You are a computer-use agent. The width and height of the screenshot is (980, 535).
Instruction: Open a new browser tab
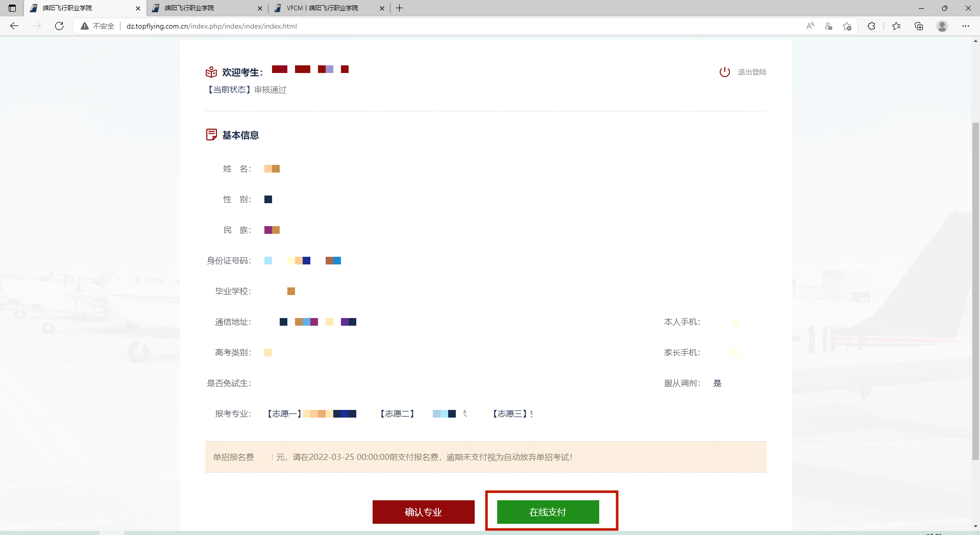(x=399, y=8)
